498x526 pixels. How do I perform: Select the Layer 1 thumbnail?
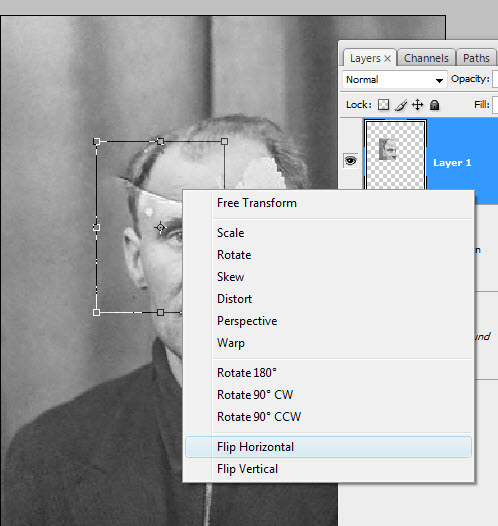coord(395,155)
